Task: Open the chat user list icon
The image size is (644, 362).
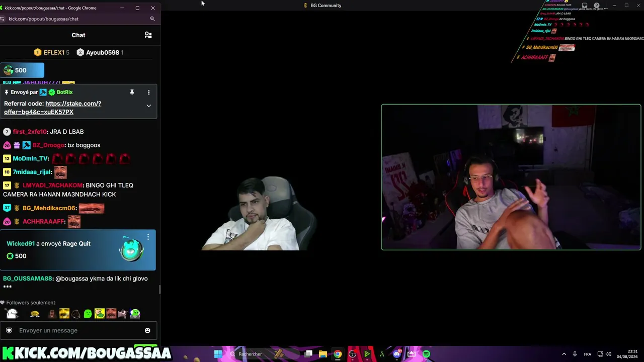Action: pyautogui.click(x=148, y=35)
